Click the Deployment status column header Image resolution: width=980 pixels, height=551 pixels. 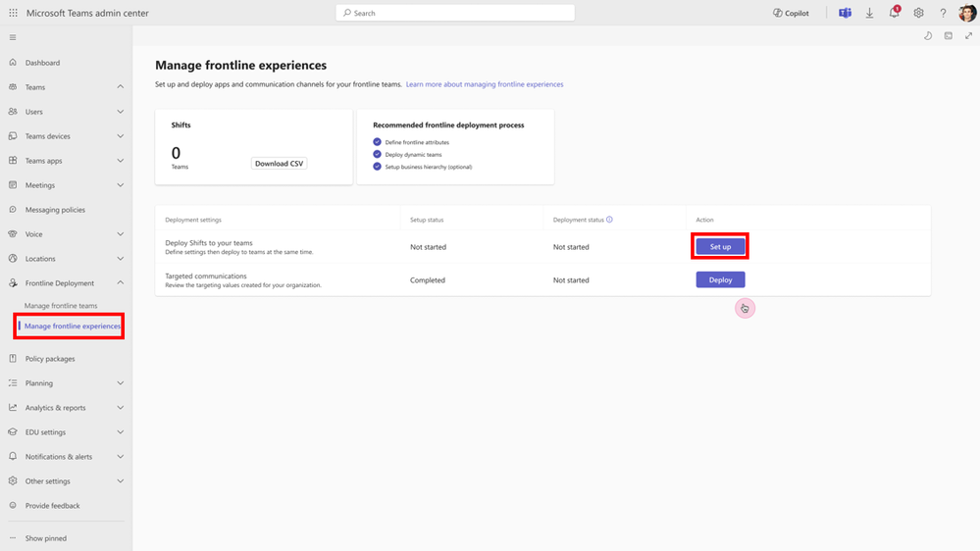(578, 220)
